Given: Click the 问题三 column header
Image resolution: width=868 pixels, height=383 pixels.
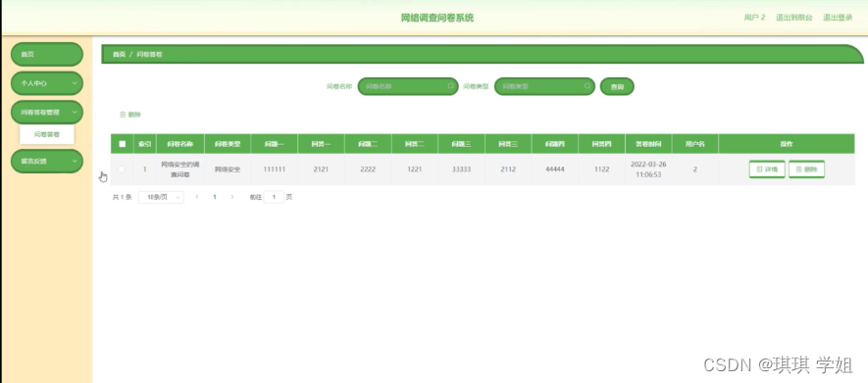Looking at the screenshot, I should pos(461,144).
